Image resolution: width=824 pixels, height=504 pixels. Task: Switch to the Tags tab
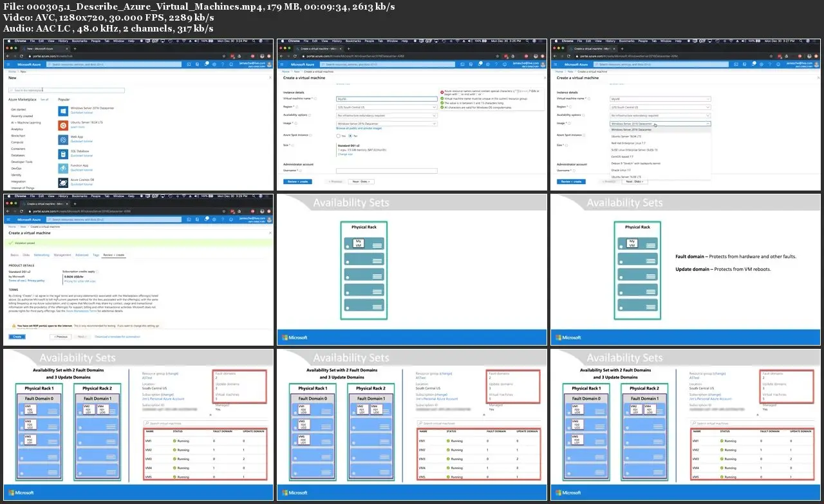click(96, 255)
